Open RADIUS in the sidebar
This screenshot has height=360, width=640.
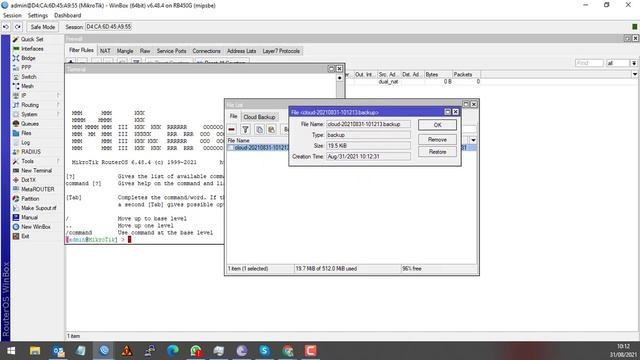[31, 152]
